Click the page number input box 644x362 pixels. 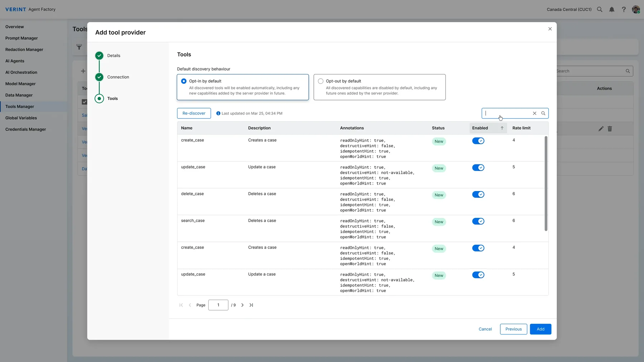coord(218,305)
